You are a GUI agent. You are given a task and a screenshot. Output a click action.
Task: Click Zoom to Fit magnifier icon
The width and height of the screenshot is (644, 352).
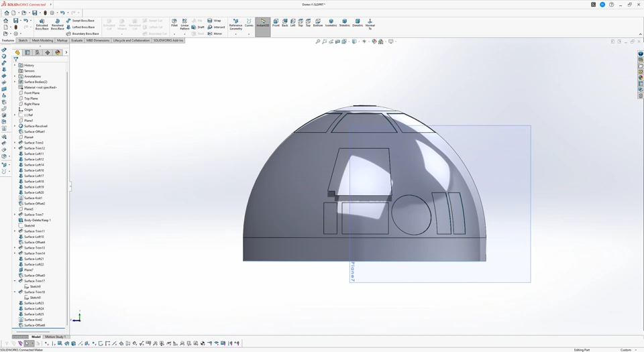coord(317,42)
